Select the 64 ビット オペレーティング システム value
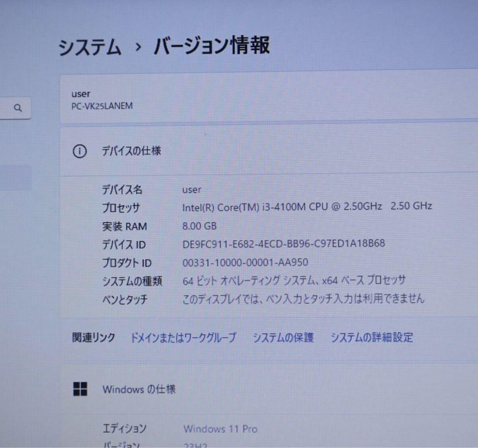Viewport: 478px width, 448px height. [294, 280]
